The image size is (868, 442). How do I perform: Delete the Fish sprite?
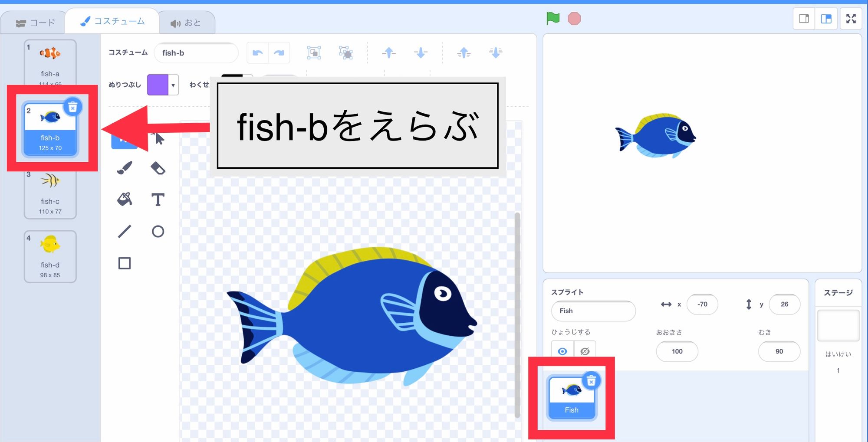[592, 381]
